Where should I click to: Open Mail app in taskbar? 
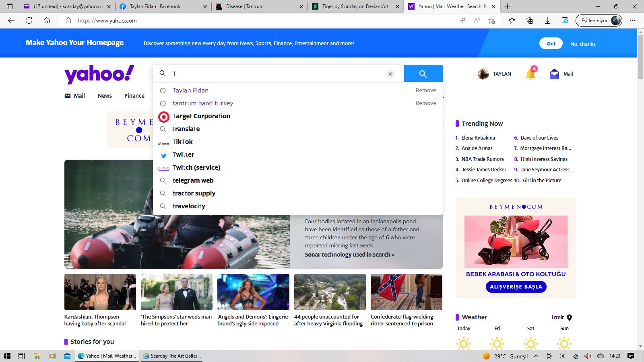click(67, 356)
